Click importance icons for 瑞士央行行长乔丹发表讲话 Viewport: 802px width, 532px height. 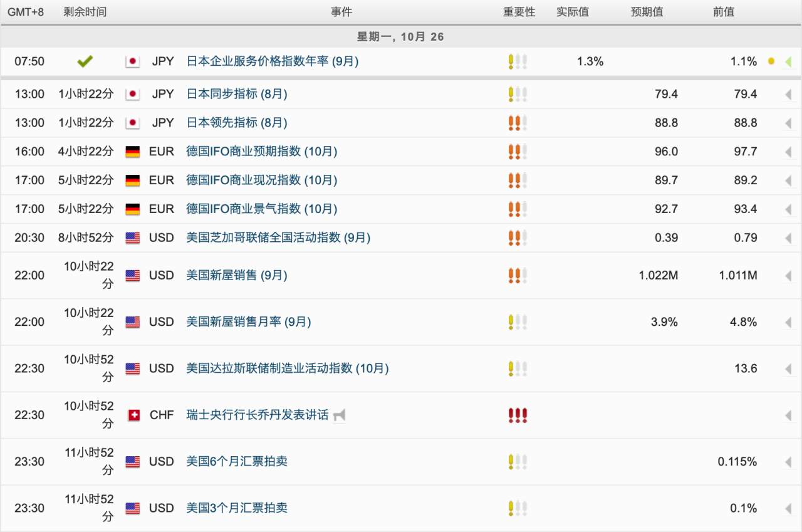[518, 415]
